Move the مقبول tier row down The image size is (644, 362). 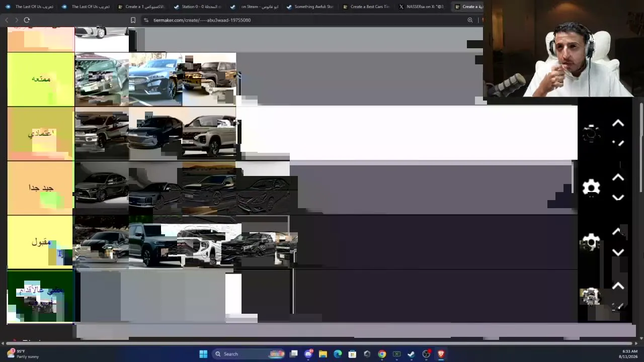coord(618,252)
